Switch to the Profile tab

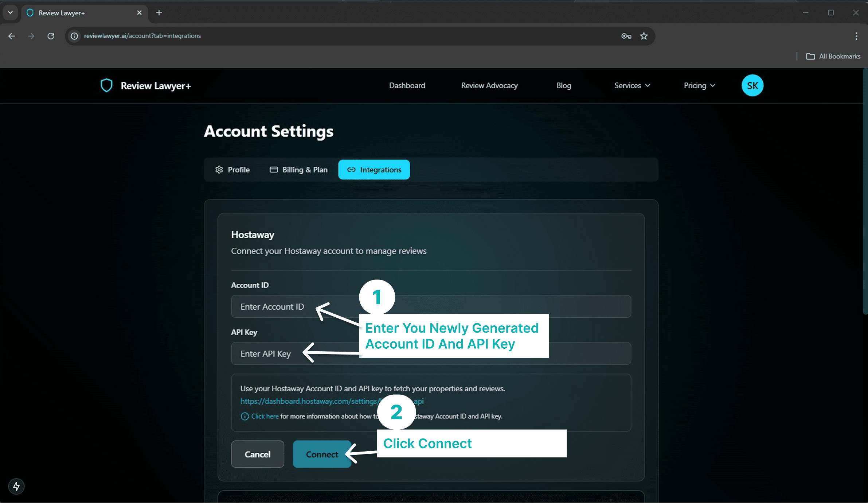[x=232, y=170]
